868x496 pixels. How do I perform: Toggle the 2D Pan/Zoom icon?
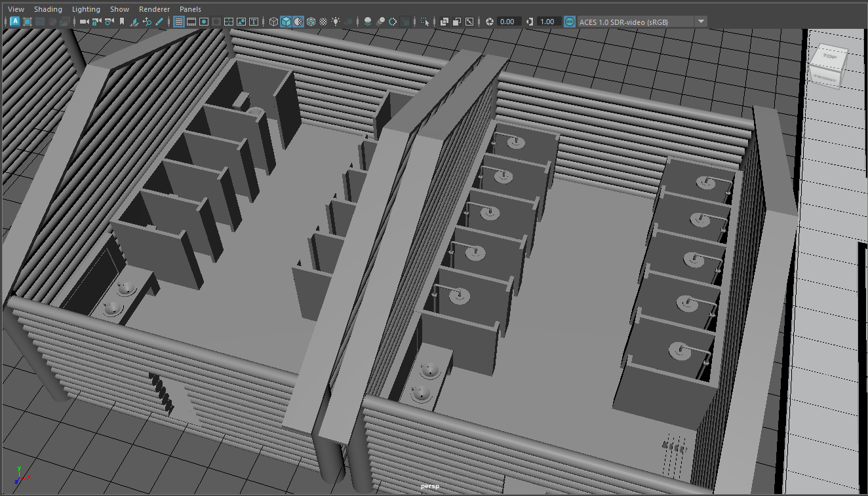click(147, 22)
